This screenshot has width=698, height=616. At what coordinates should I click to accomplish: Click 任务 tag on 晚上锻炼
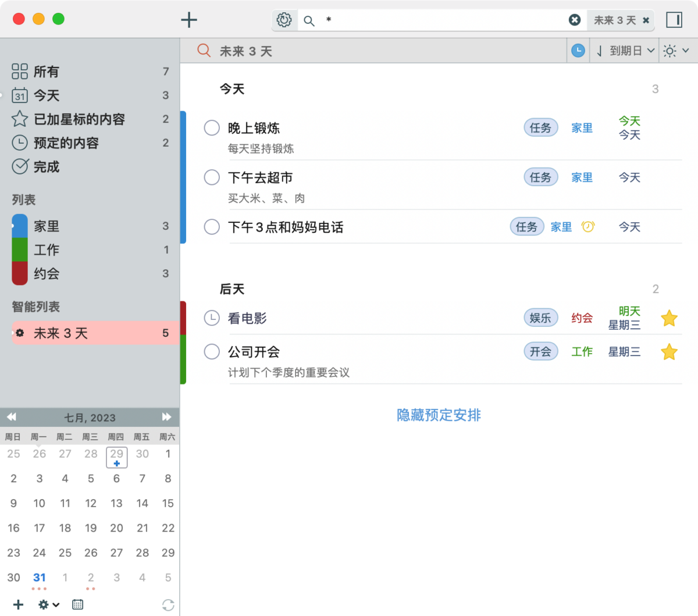540,128
